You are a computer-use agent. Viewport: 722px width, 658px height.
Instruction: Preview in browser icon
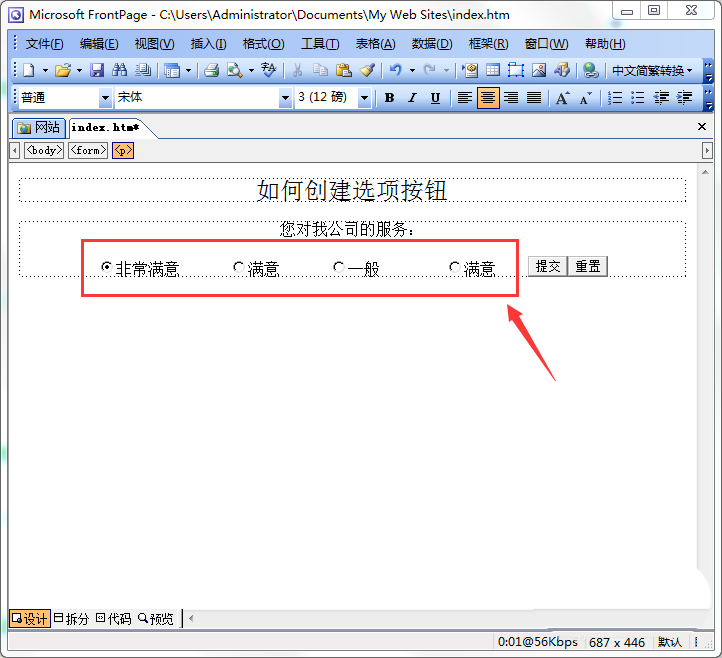(235, 70)
